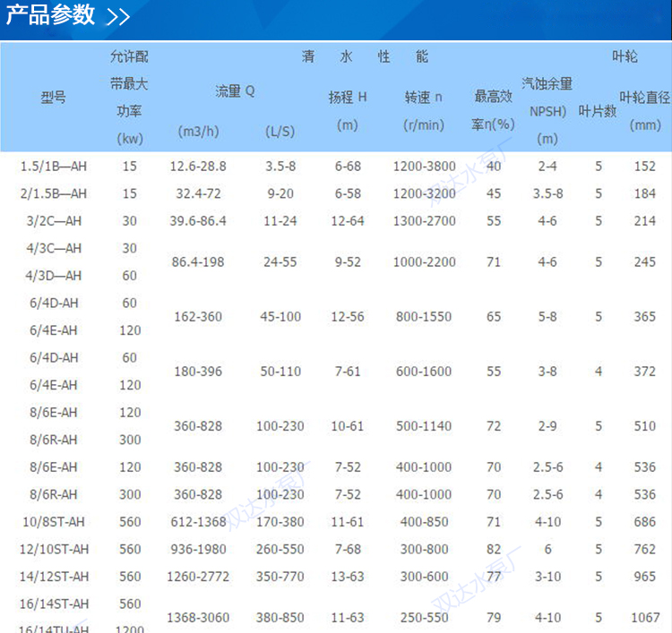The width and height of the screenshot is (672, 633).
Task: Click speed value 1200-3200
Action: point(425,193)
